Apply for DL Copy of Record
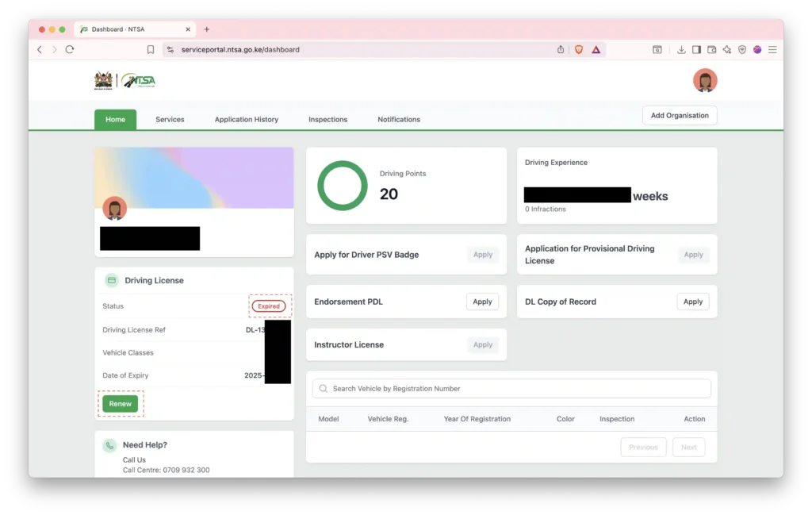The image size is (812, 515). point(692,302)
